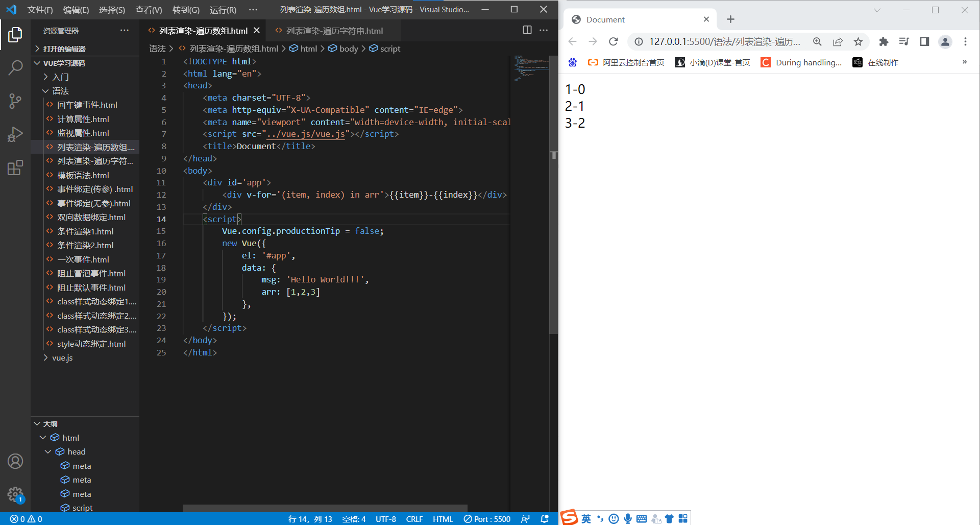This screenshot has height=525, width=980.
Task: Go back in the browser window
Action: tap(573, 41)
